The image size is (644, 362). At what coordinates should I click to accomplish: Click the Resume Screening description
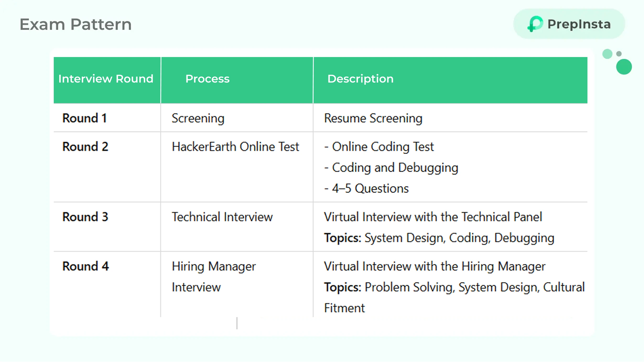pos(373,118)
